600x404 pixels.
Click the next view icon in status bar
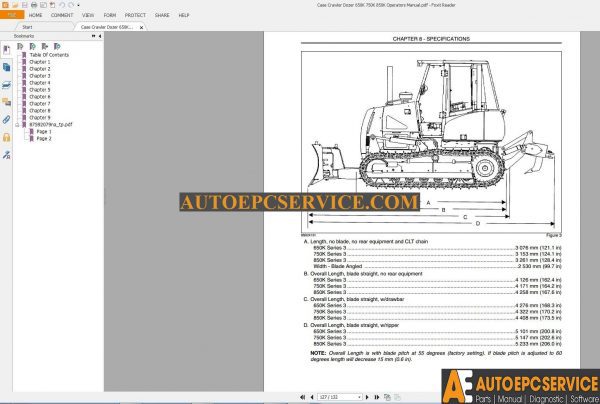point(397,397)
